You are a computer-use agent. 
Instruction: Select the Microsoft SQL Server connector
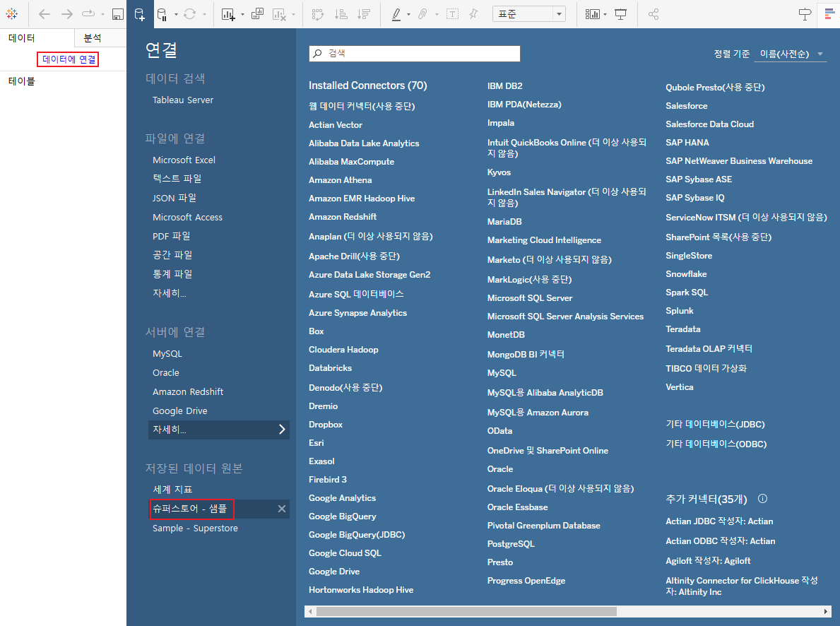(x=530, y=297)
